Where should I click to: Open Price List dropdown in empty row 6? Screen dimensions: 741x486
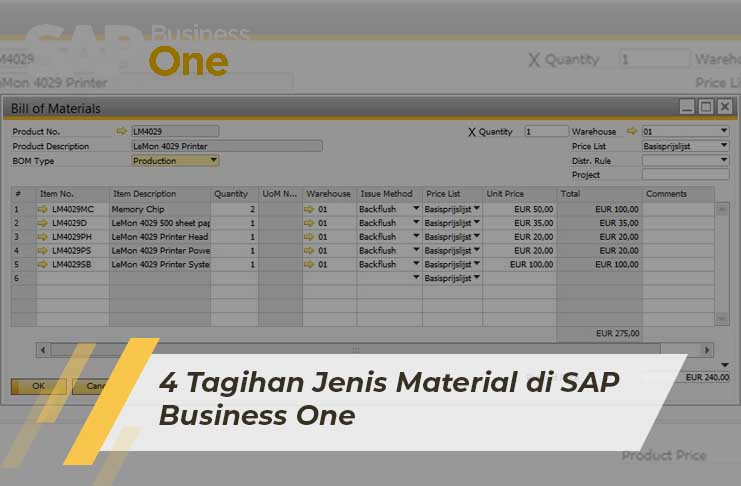tap(477, 278)
